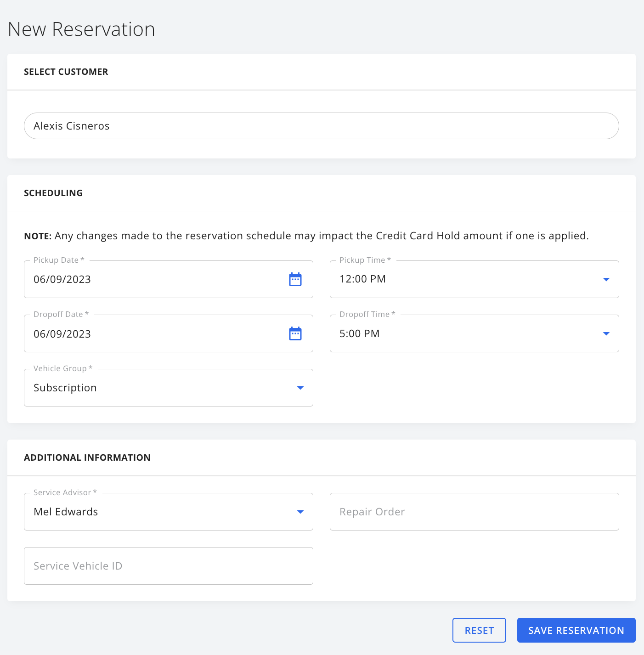Click the Save Reservation button

tap(576, 630)
